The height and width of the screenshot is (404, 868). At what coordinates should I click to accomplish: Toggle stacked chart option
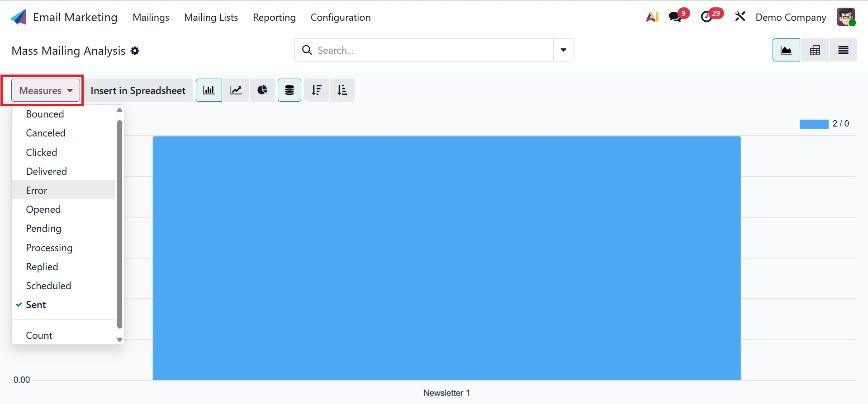click(x=289, y=90)
